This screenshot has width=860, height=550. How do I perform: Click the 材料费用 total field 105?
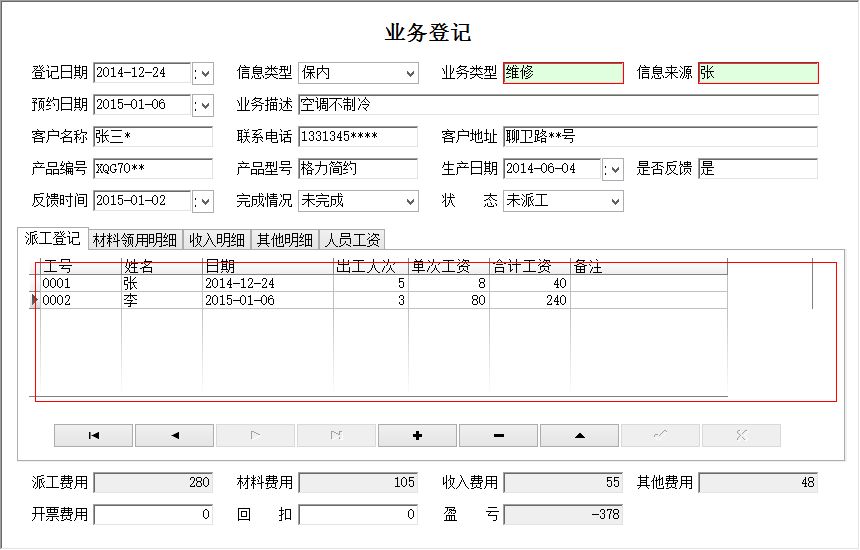point(358,483)
